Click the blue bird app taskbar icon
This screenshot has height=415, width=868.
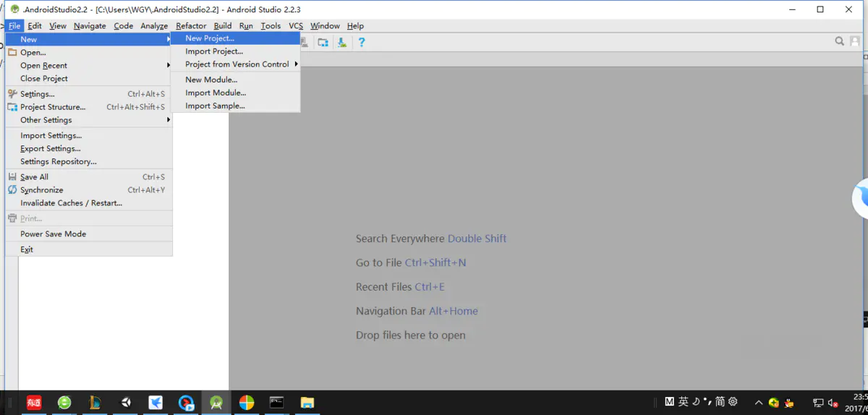pyautogui.click(x=156, y=403)
